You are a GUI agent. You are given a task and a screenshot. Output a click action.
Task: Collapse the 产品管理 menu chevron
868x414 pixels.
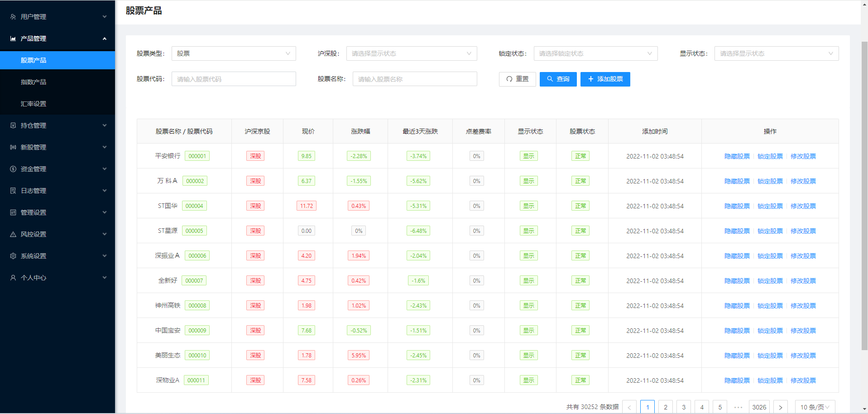105,39
